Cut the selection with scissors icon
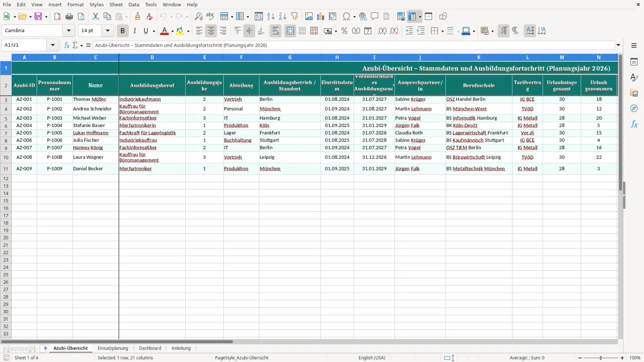The height and width of the screenshot is (362, 644). click(x=96, y=17)
